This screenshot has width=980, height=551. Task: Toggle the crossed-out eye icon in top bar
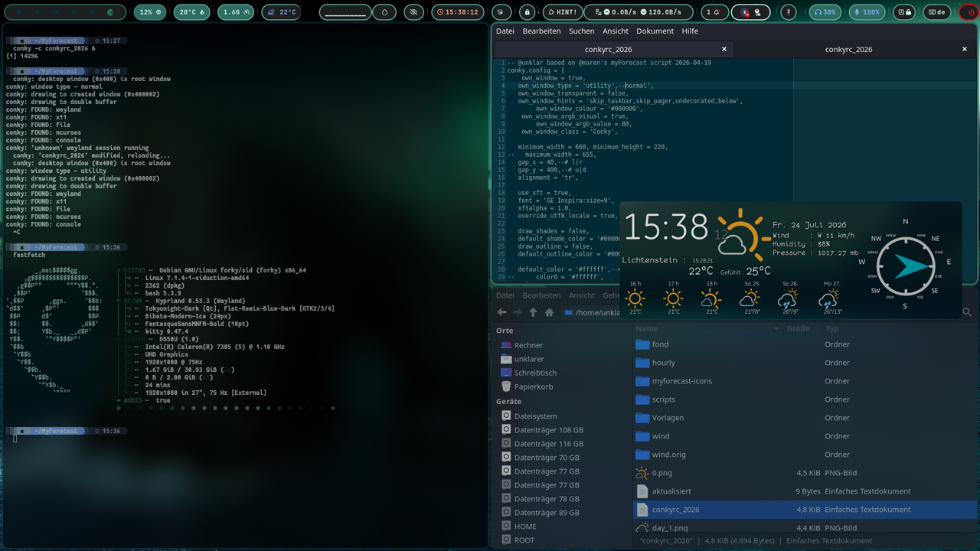[x=413, y=12]
